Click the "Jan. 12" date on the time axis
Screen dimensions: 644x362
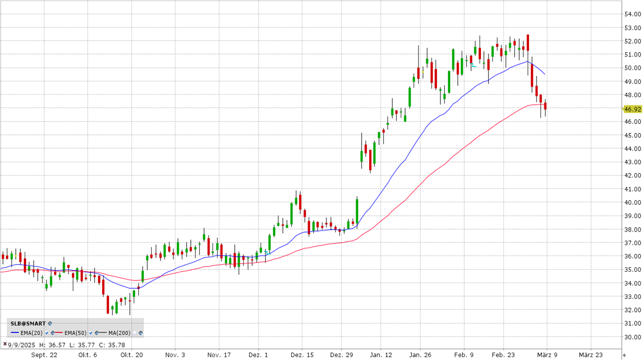(x=380, y=355)
